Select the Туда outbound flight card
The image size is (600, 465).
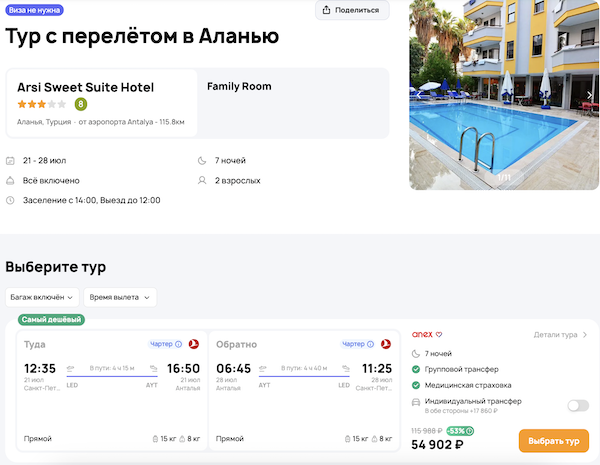[108, 390]
